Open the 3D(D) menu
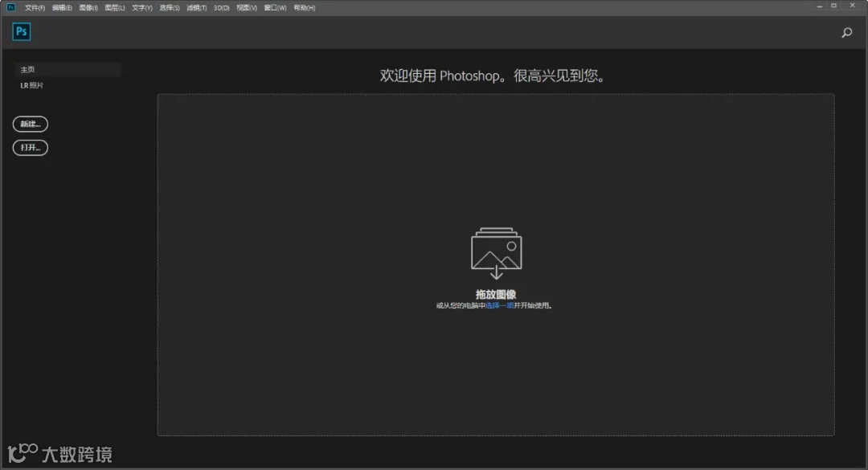 pyautogui.click(x=222, y=8)
